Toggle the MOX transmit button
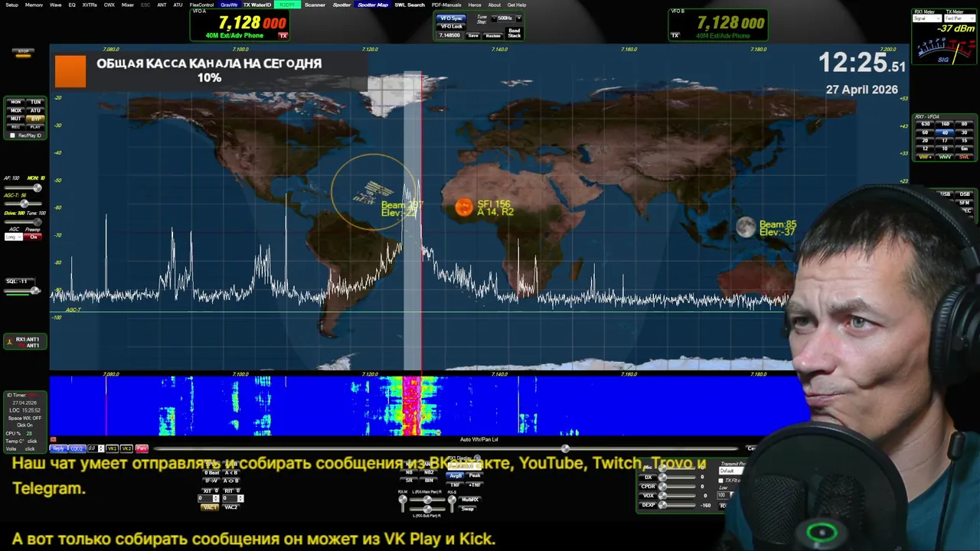 (x=16, y=110)
